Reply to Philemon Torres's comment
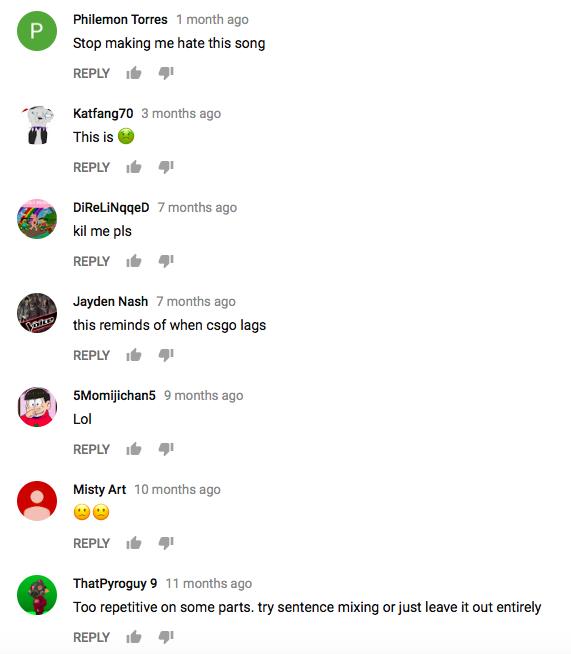 [91, 73]
